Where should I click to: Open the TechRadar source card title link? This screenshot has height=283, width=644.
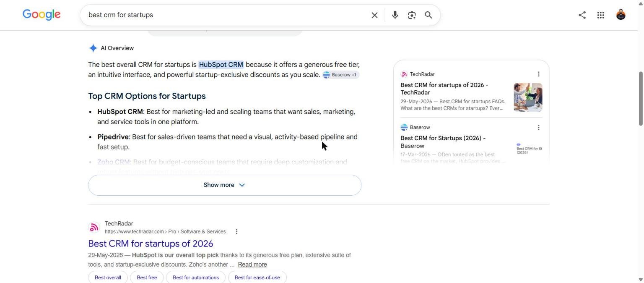444,89
